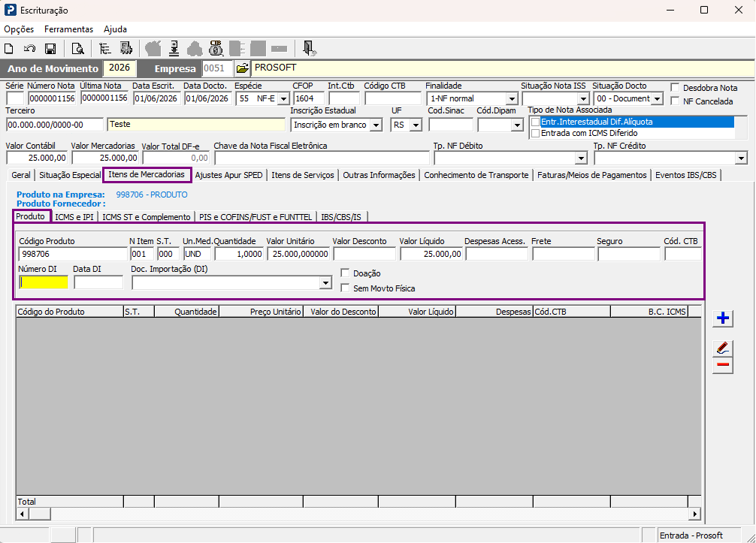Remove item with the red minus icon

click(723, 365)
